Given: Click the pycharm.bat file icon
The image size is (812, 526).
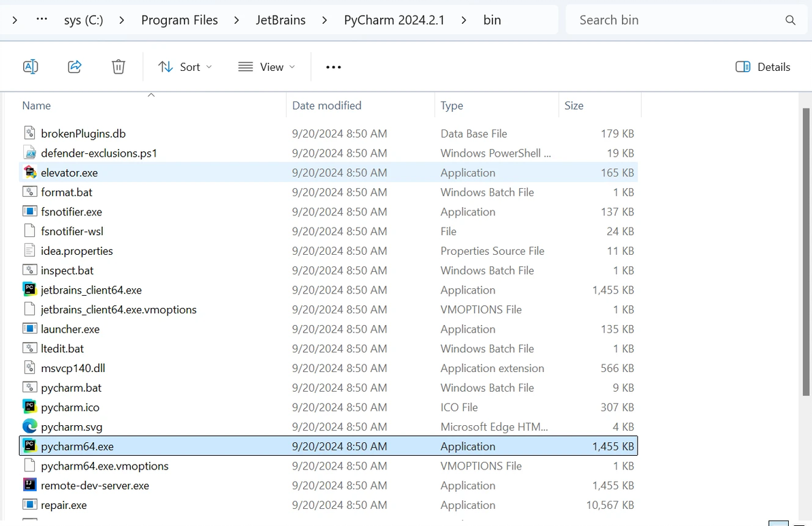Looking at the screenshot, I should click(29, 387).
